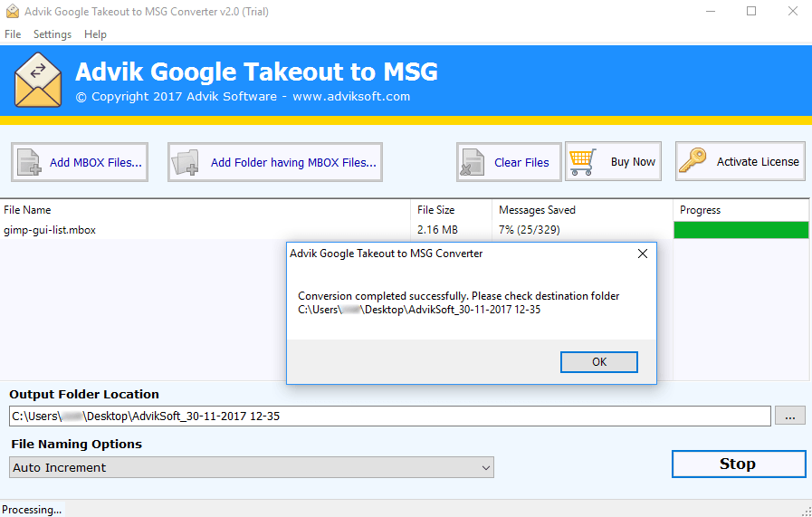Click the Advik envelope logo in banner
The height and width of the screenshot is (517, 812).
point(38,80)
